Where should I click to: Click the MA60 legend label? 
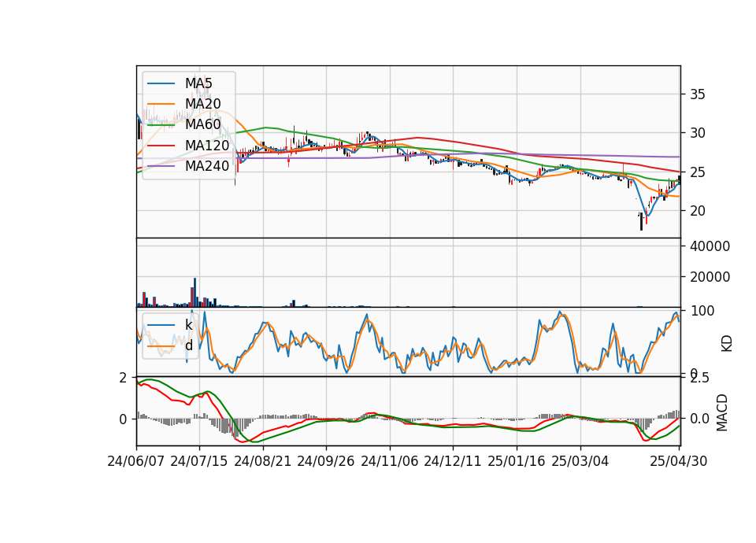(x=202, y=124)
